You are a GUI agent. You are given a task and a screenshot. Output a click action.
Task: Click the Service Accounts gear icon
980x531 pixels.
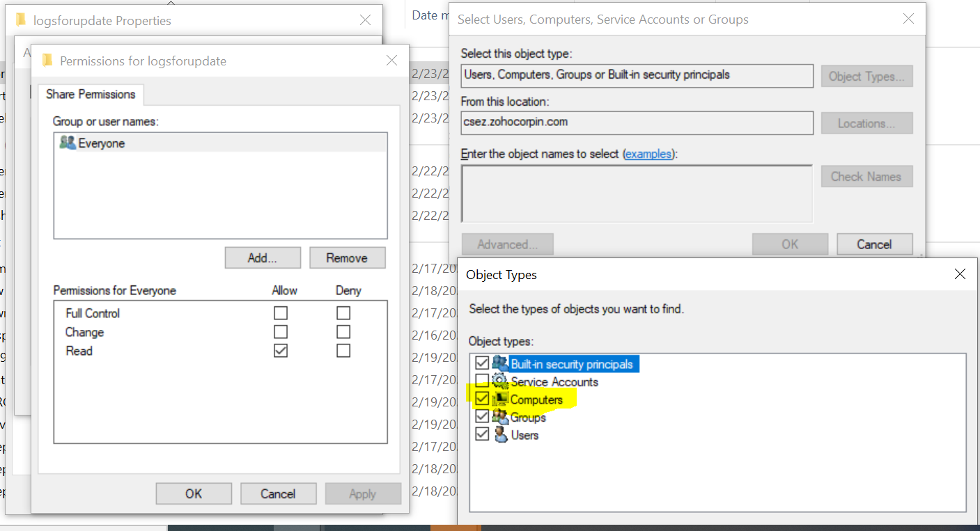pyautogui.click(x=500, y=381)
